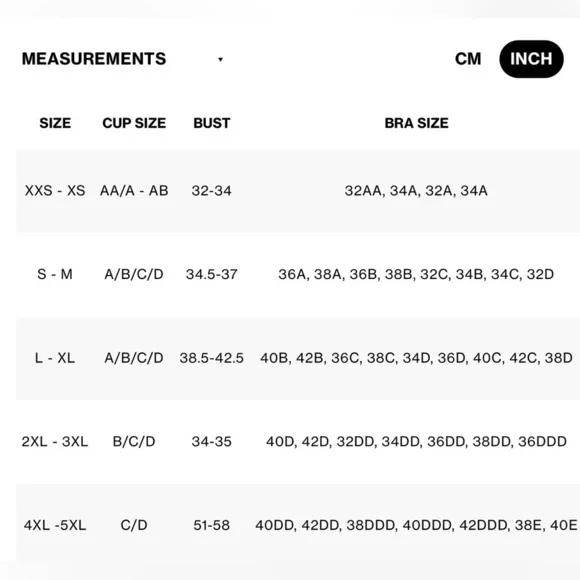
Task: Click the CUP SIZE column header
Action: 134,123
